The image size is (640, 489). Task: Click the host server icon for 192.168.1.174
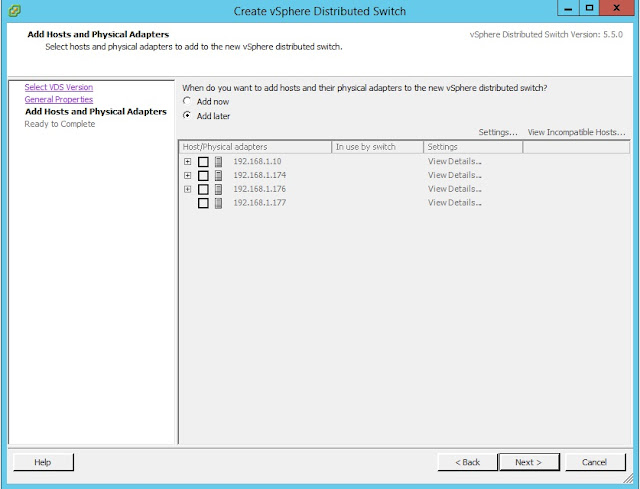coord(218,176)
